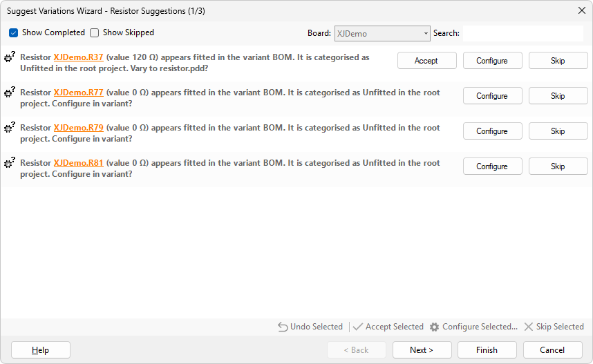Click the suggestion icon beside the R81 row
593x364 pixels.
pos(10,163)
